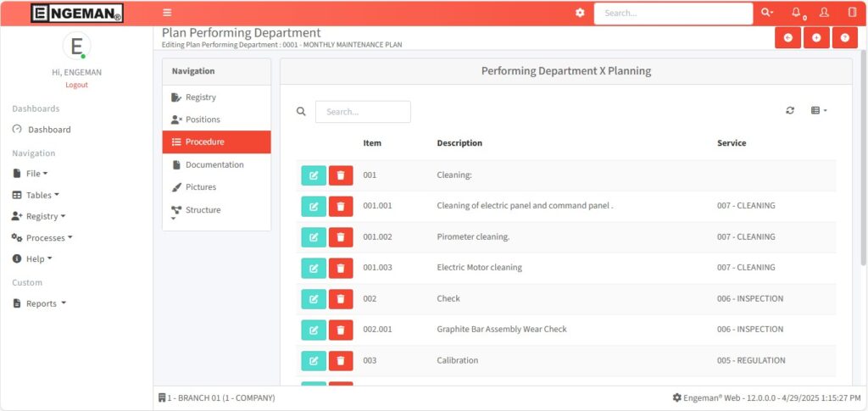Select Positions in the Navigation panel

[x=203, y=119]
